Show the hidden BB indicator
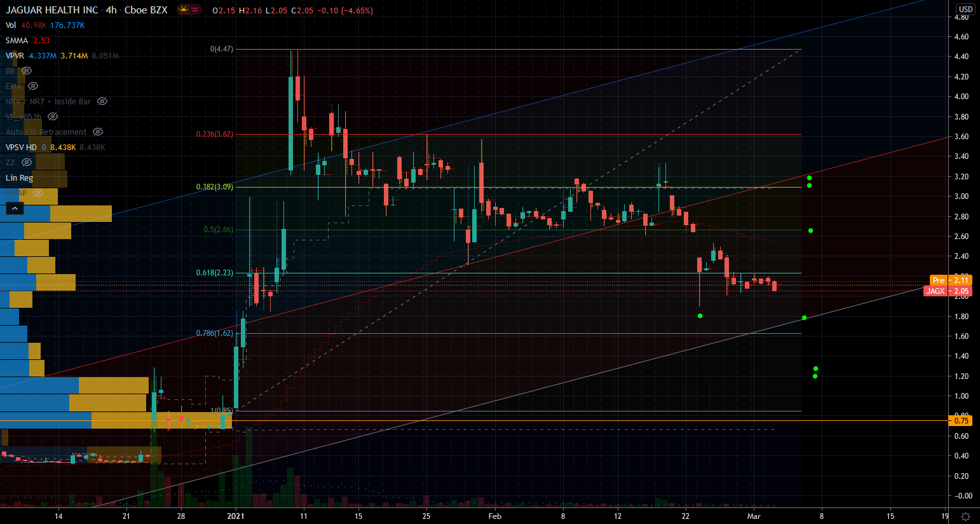 (x=27, y=71)
